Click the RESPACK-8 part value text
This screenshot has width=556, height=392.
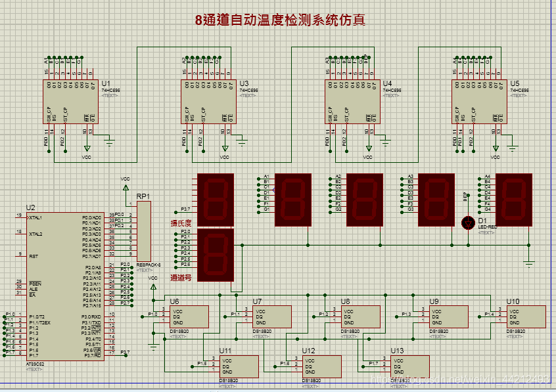click(149, 265)
